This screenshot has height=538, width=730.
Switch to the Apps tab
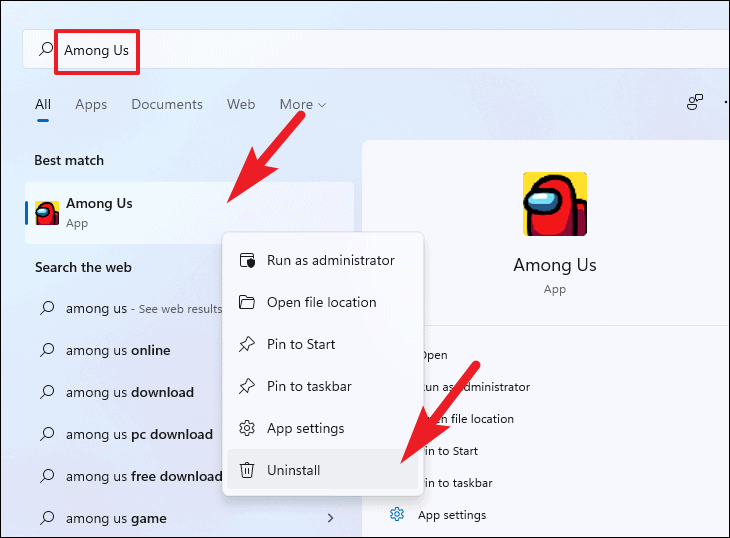tap(91, 104)
